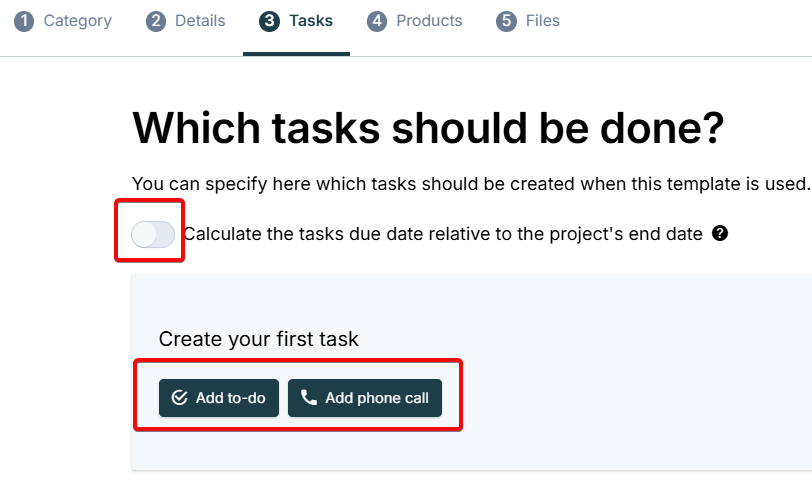812x484 pixels.
Task: Add a phone call task
Action: point(365,398)
